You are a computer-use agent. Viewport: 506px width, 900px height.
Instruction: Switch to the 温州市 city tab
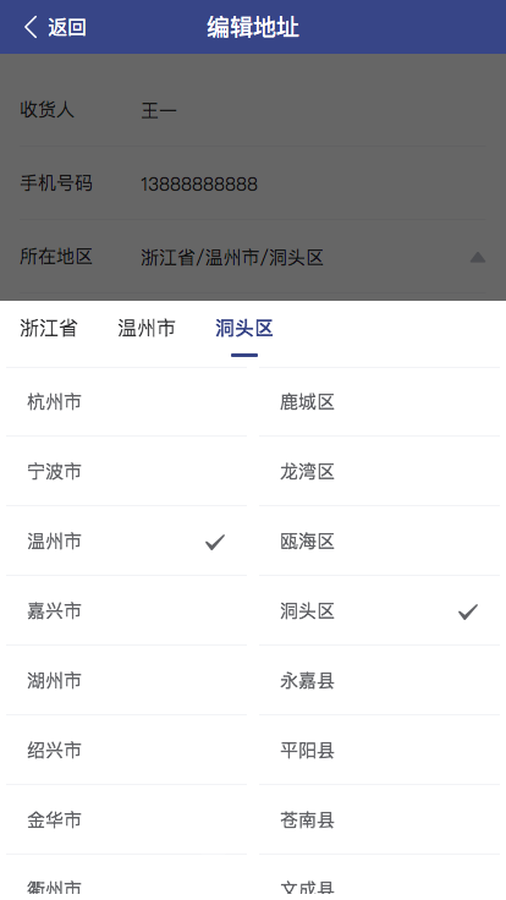tap(146, 328)
